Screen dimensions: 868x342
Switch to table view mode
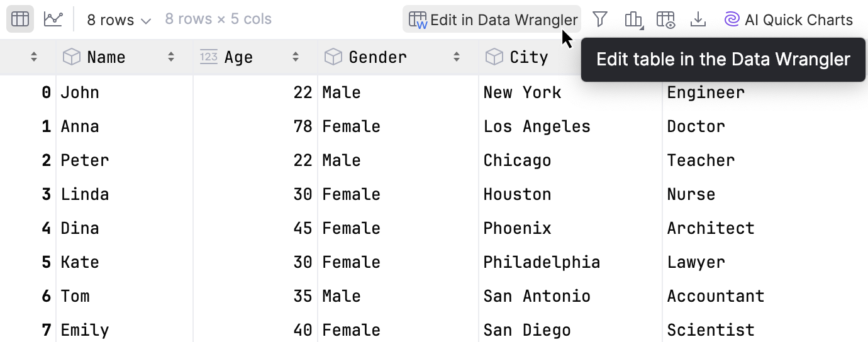pyautogui.click(x=20, y=19)
